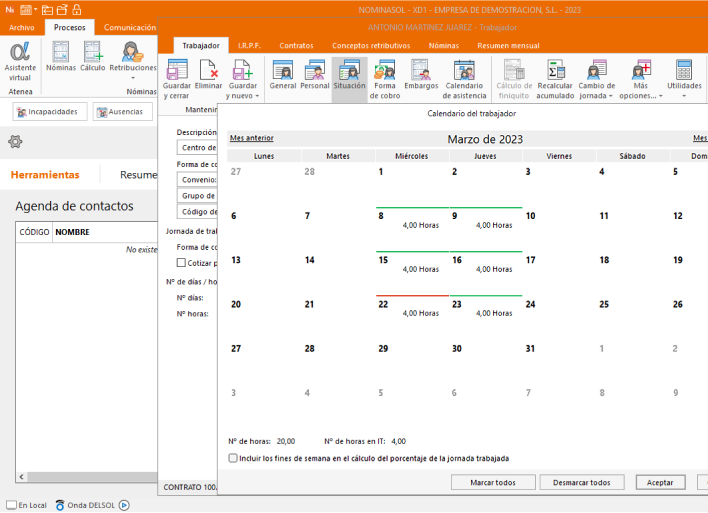Click the NOMBRE column header
Image resolution: width=708 pixels, height=513 pixels.
[72, 232]
